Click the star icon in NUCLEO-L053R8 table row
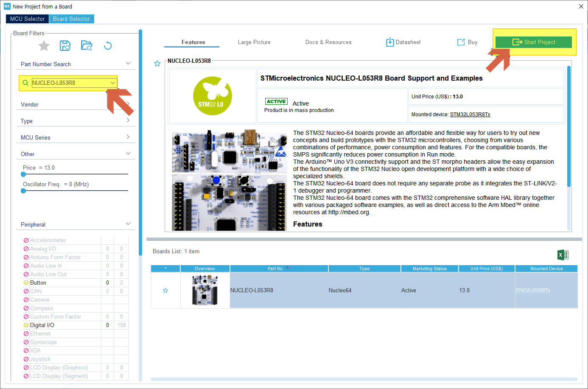The width and height of the screenshot is (588, 389). coord(165,291)
